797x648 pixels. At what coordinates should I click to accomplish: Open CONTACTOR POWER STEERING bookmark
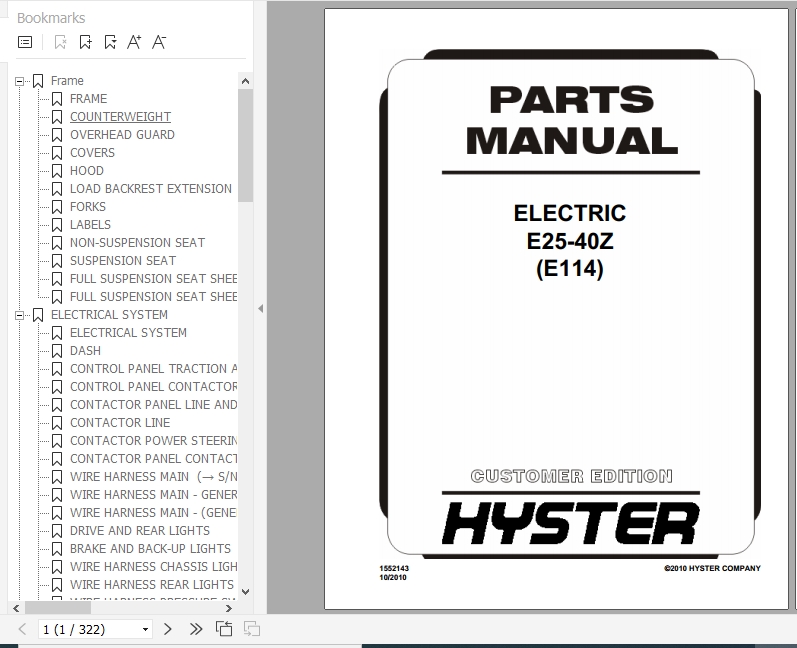coord(153,441)
